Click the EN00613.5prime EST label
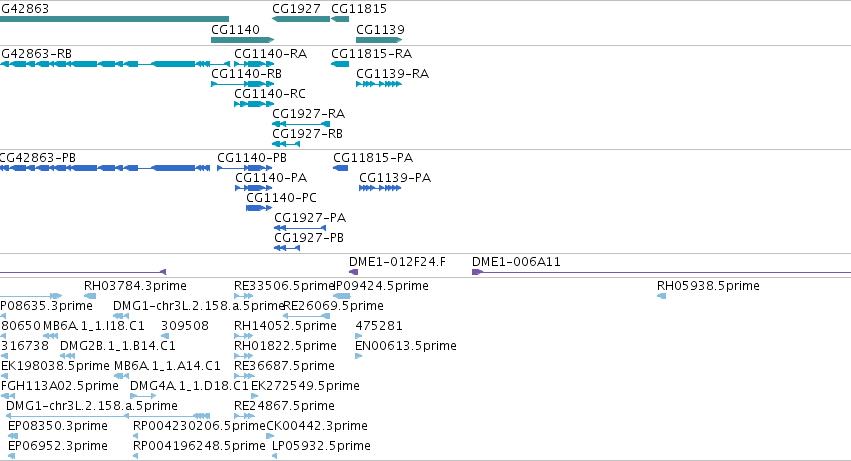Viewport: 851px width, 461px height. tap(406, 346)
